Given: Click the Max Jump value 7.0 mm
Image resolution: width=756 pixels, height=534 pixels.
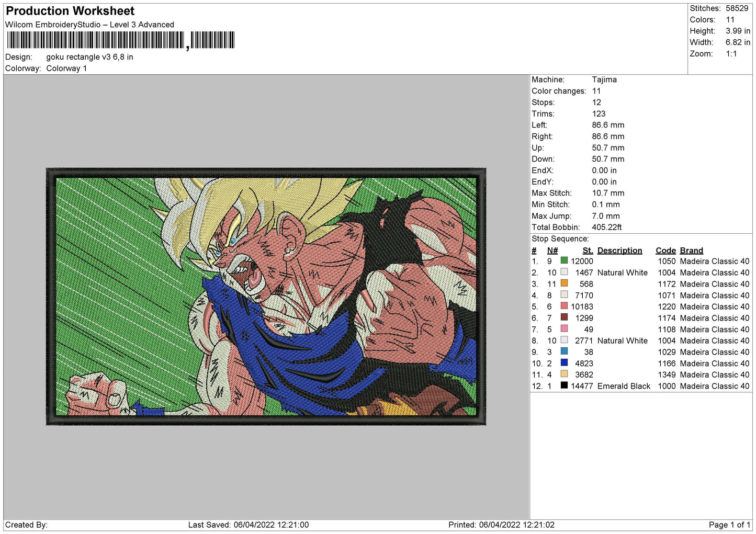Looking at the screenshot, I should click(x=606, y=216).
